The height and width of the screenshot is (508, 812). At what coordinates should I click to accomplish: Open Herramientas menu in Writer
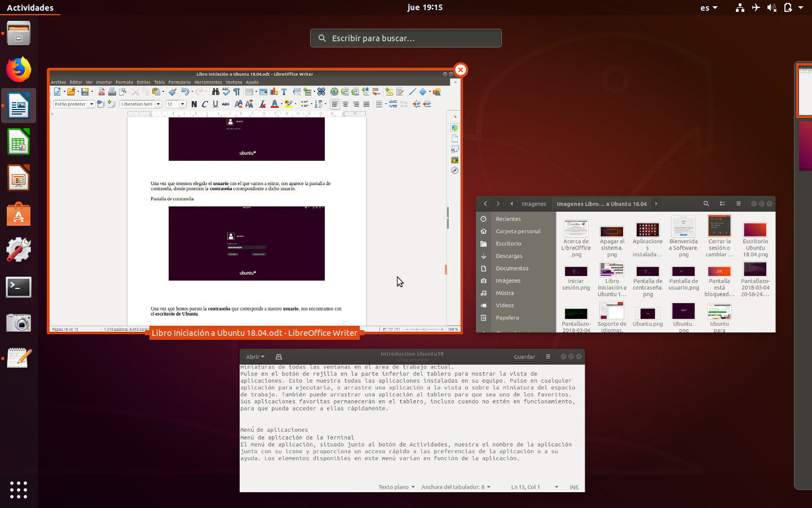(208, 82)
